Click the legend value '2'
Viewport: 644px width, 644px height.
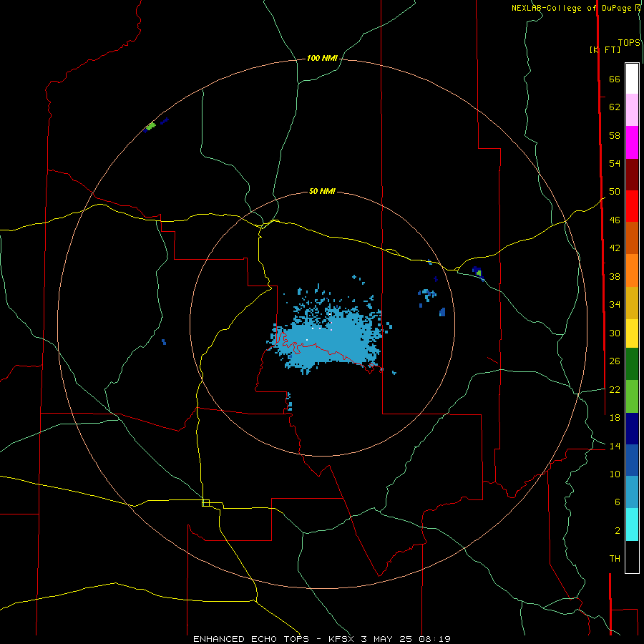click(x=617, y=531)
